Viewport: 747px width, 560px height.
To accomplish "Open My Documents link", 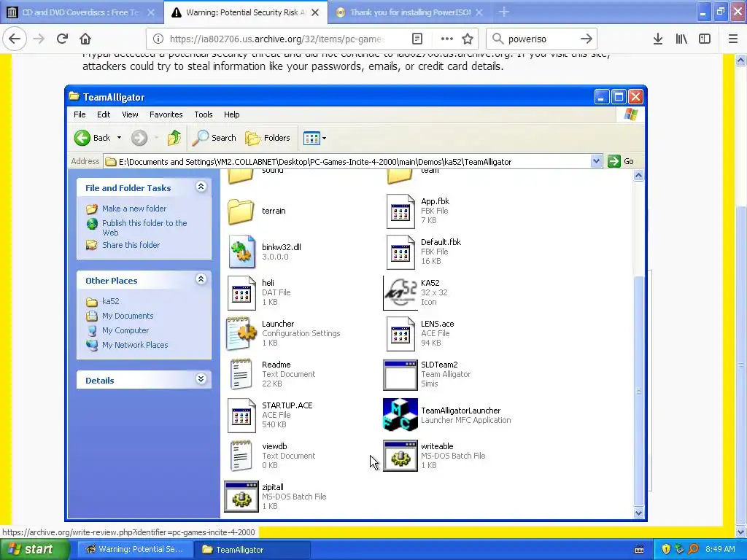I will [128, 316].
